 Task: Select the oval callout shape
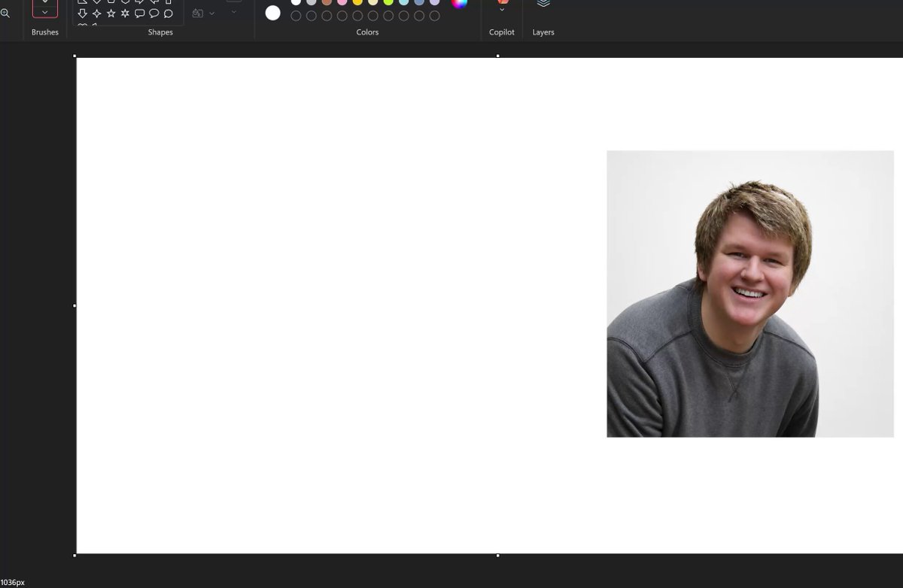154,14
